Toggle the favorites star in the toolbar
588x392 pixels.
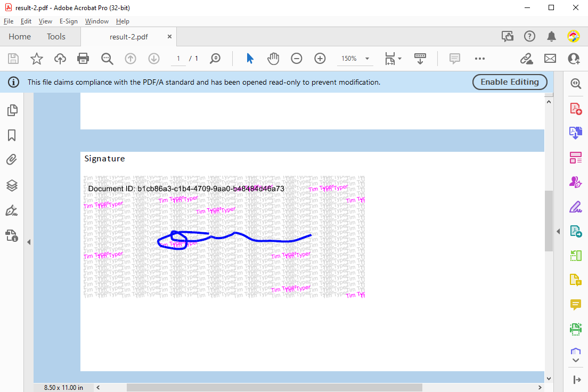36,59
